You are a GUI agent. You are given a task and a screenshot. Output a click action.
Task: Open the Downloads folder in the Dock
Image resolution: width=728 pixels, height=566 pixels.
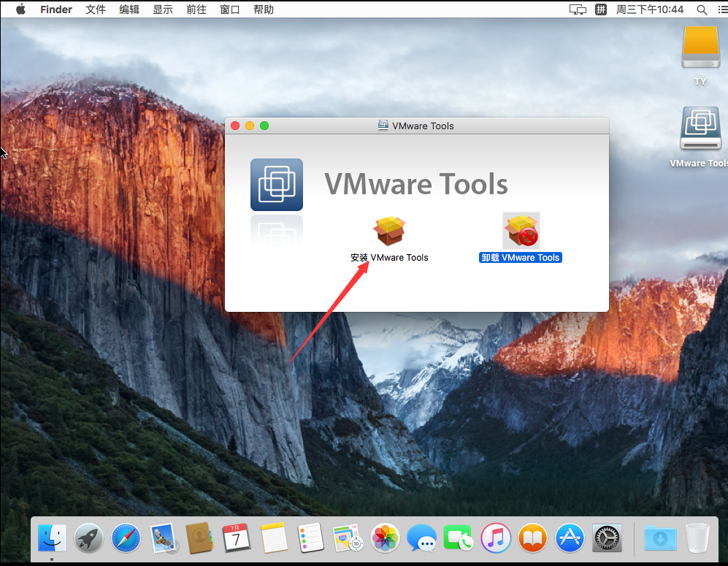660,538
